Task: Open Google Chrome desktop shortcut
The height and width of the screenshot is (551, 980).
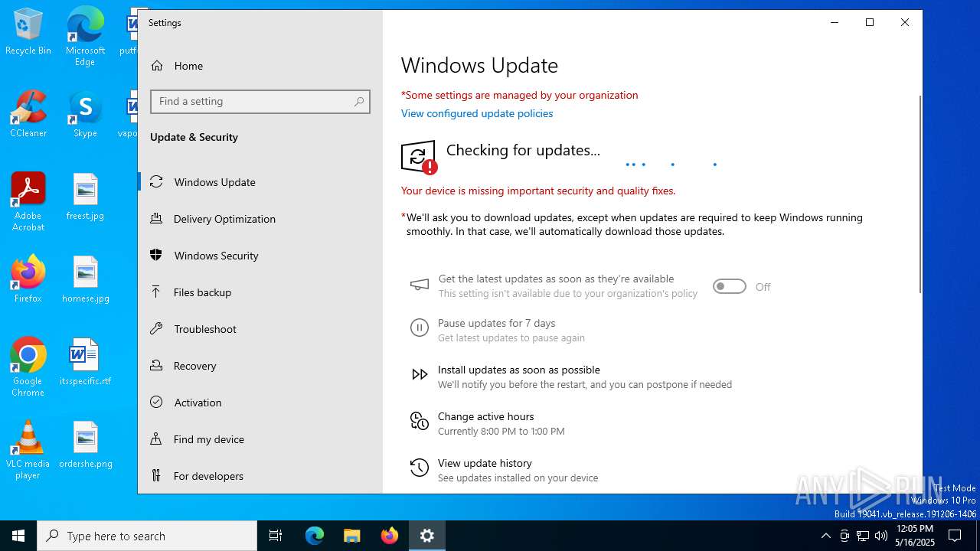Action: coord(28,367)
